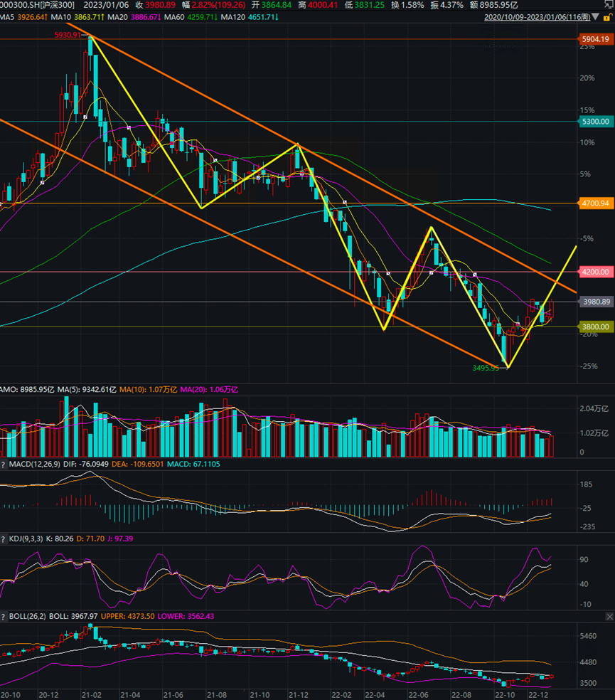Click the amplitude 4.37% value
This screenshot has height=700, width=615.
452,5
